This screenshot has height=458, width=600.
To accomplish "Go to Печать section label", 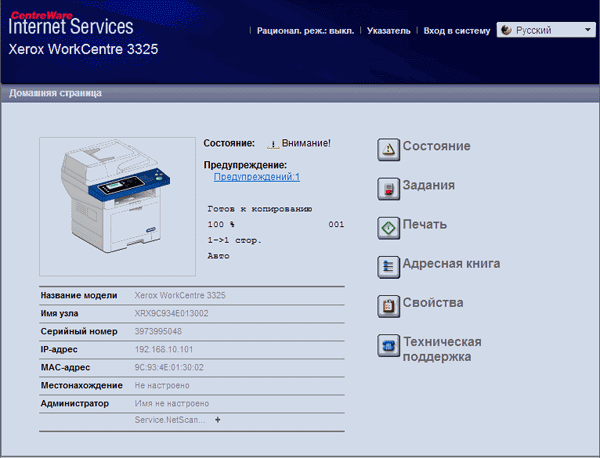I will pos(425,224).
